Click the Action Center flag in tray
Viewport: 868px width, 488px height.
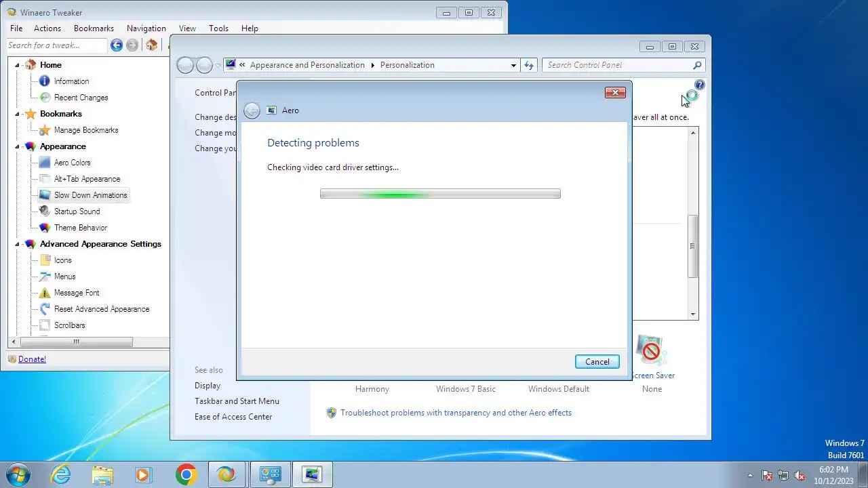[767, 475]
